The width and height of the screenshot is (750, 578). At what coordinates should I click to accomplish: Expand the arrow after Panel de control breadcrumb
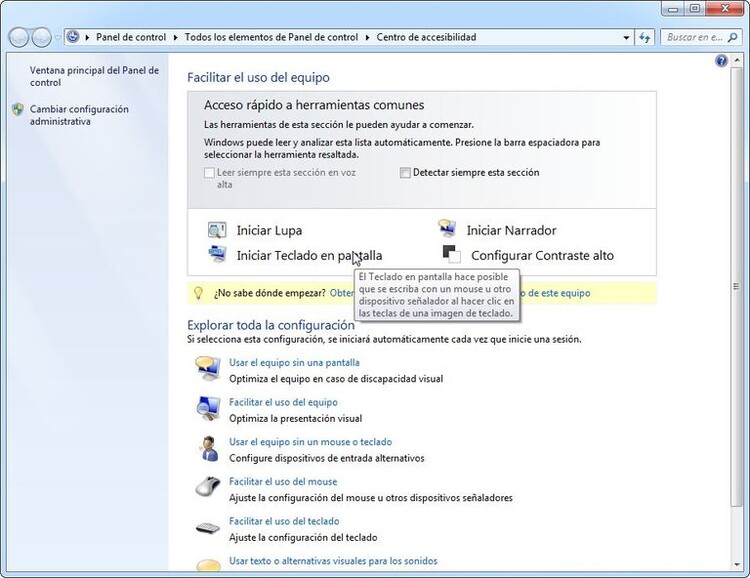[x=175, y=37]
